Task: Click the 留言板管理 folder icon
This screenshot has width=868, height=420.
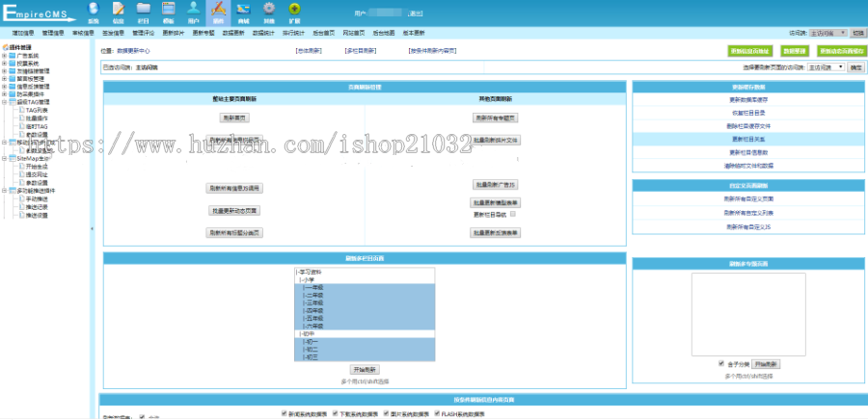Action: (x=13, y=79)
